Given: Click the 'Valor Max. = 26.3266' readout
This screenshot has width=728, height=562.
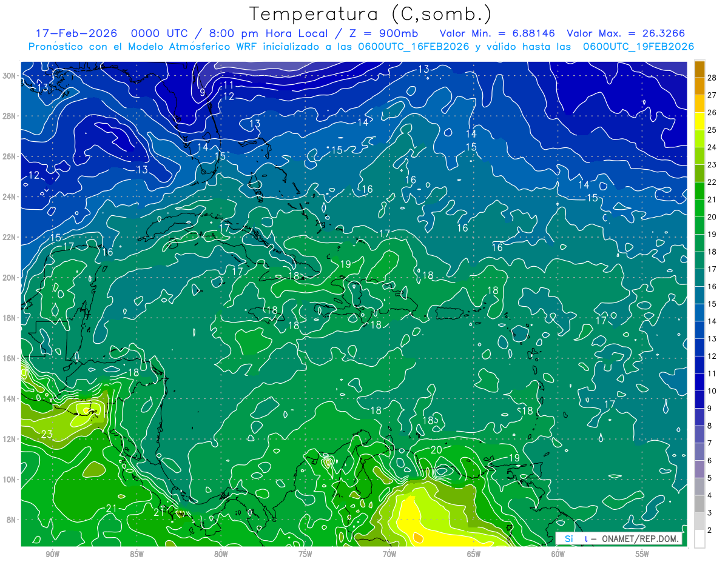Looking at the screenshot, I should pos(626,33).
